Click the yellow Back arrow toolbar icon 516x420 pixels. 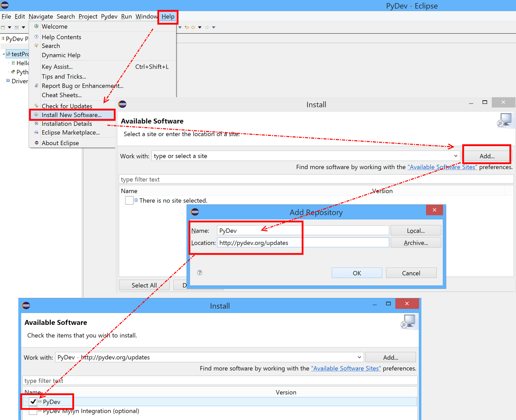point(193,27)
